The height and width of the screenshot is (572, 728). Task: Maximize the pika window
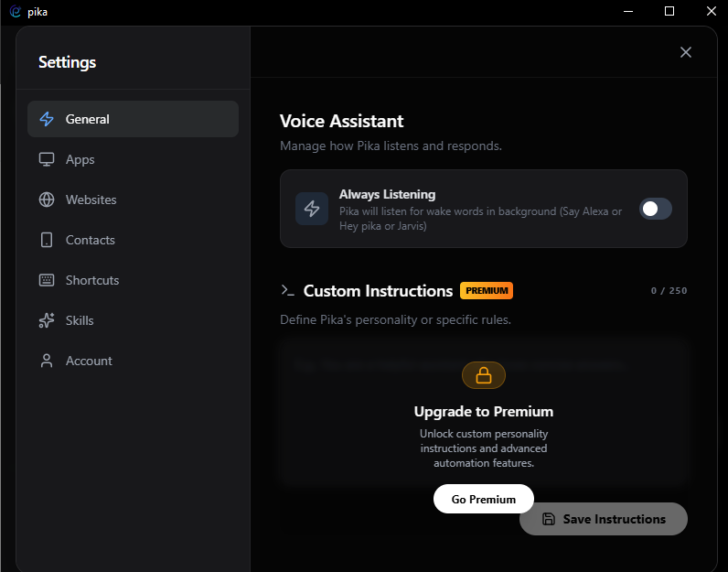click(669, 12)
